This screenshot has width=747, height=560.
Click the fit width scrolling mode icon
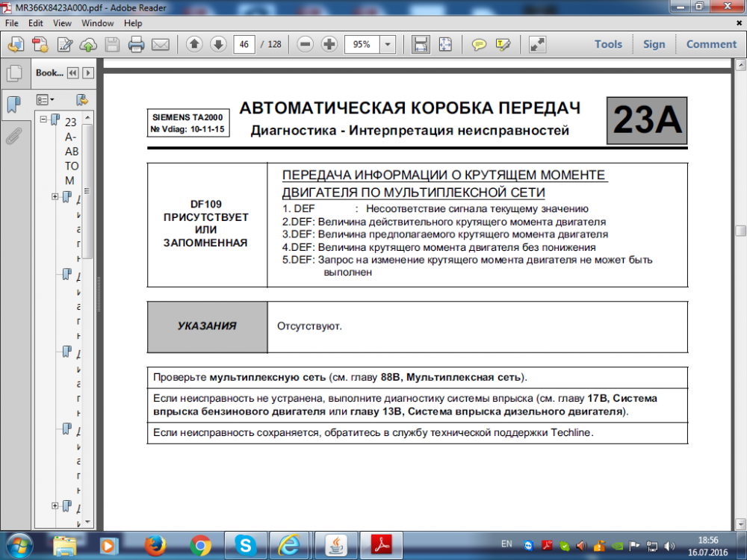[421, 44]
